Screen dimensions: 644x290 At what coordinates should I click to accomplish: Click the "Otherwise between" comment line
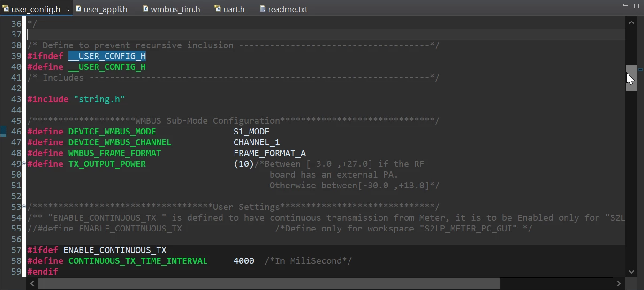coord(354,186)
